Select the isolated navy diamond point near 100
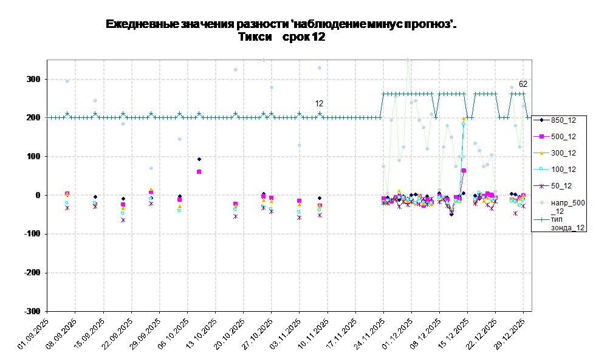Image resolution: width=593 pixels, height=364 pixels. pos(199,159)
